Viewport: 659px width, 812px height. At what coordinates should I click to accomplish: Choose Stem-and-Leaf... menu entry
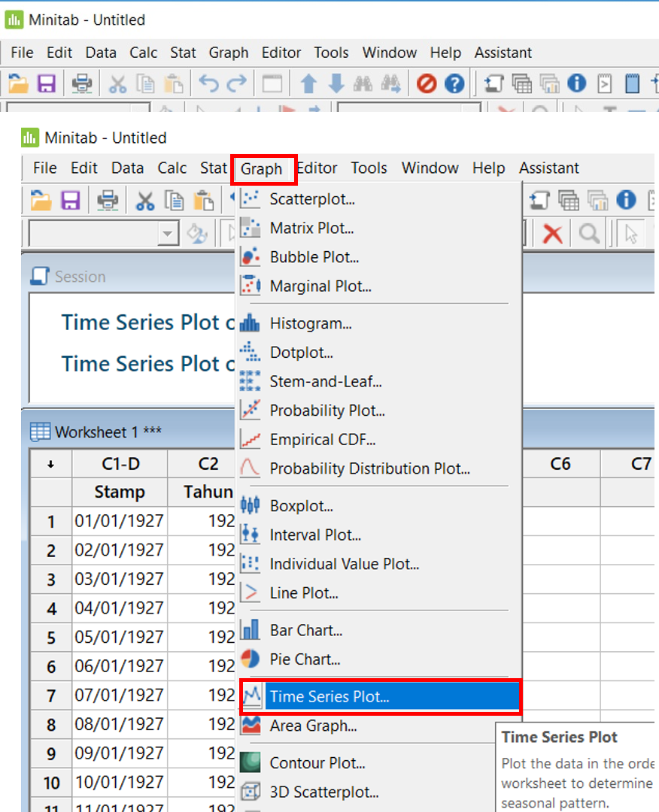378,382
